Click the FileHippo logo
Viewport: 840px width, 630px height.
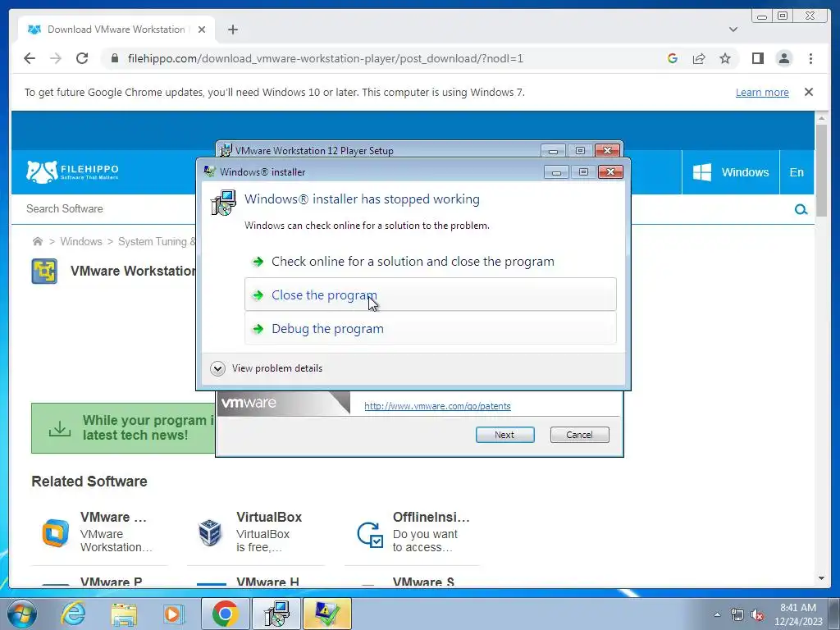(x=72, y=172)
